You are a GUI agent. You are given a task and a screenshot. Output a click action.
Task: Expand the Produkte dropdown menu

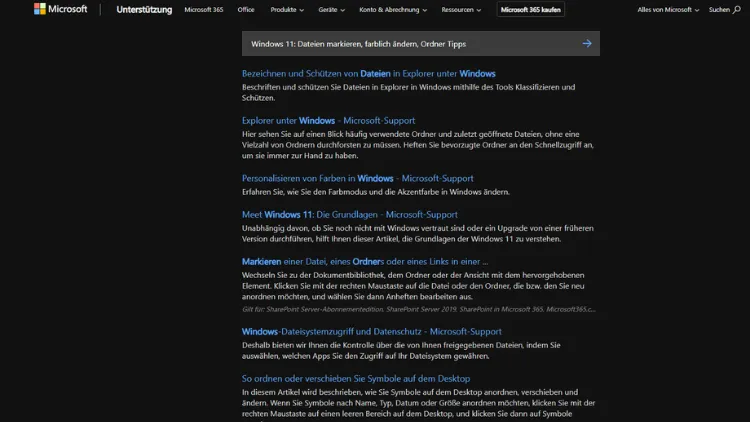tap(287, 10)
